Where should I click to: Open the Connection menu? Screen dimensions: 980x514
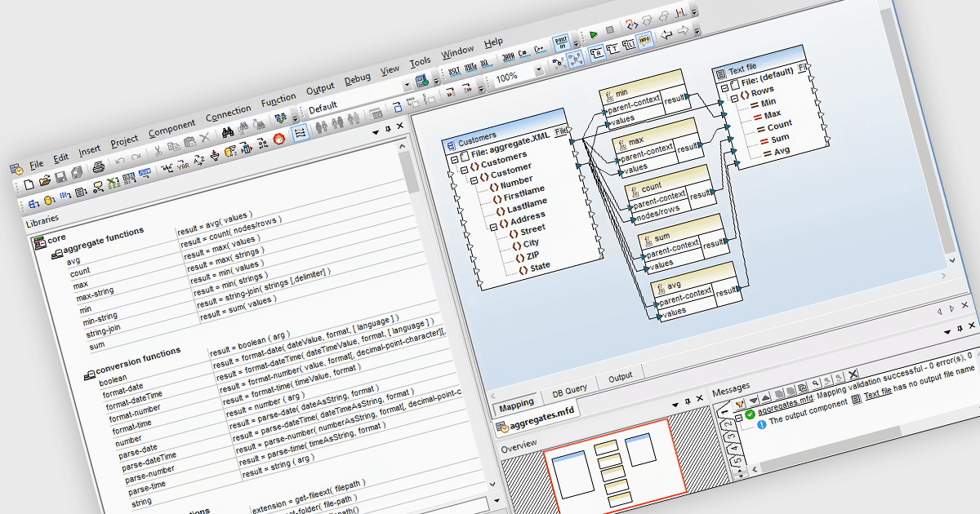229,113
